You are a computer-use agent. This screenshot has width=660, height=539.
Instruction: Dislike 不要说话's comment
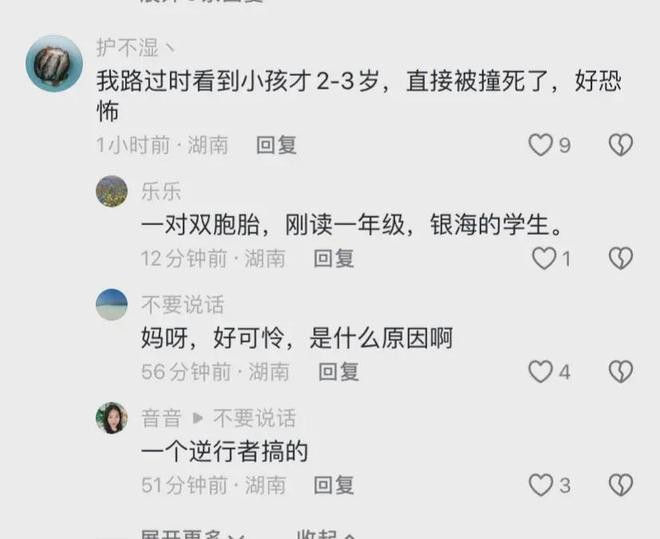pyautogui.click(x=621, y=372)
